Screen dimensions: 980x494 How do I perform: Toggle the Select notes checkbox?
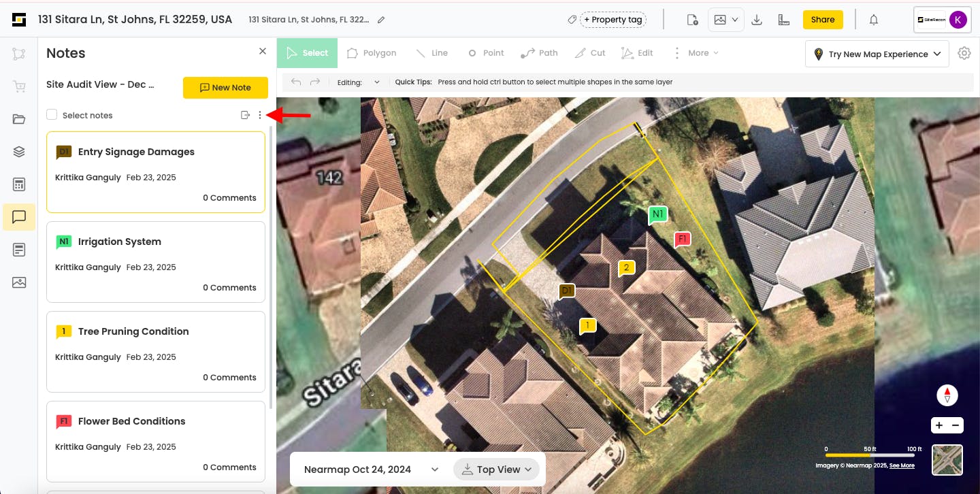pyautogui.click(x=52, y=115)
